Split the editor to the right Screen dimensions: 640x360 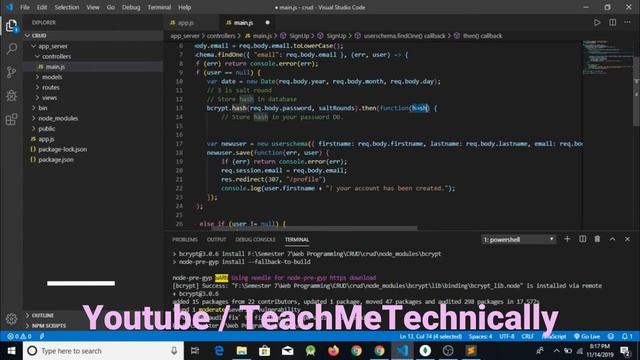612,22
